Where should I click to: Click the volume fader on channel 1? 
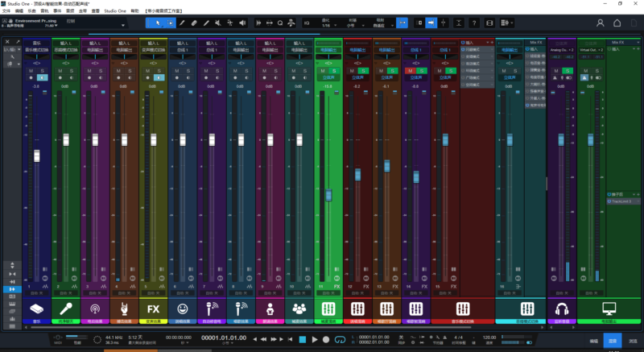coord(36,155)
